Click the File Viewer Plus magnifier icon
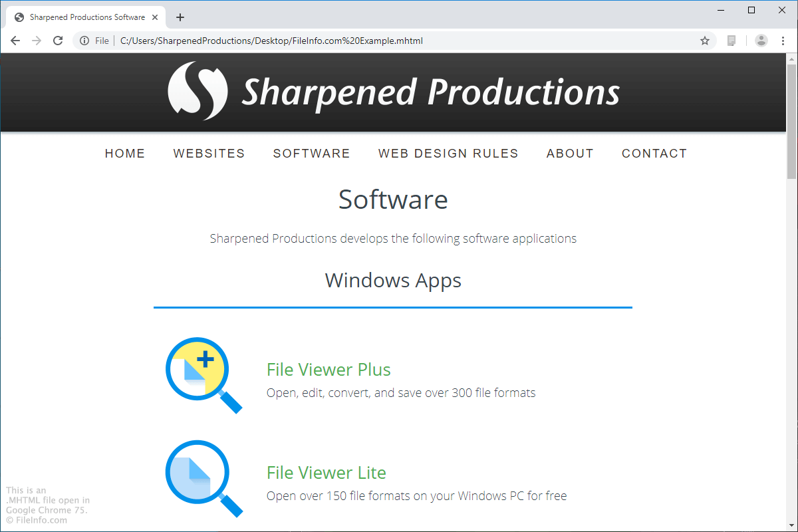This screenshot has height=532, width=798. point(203,376)
